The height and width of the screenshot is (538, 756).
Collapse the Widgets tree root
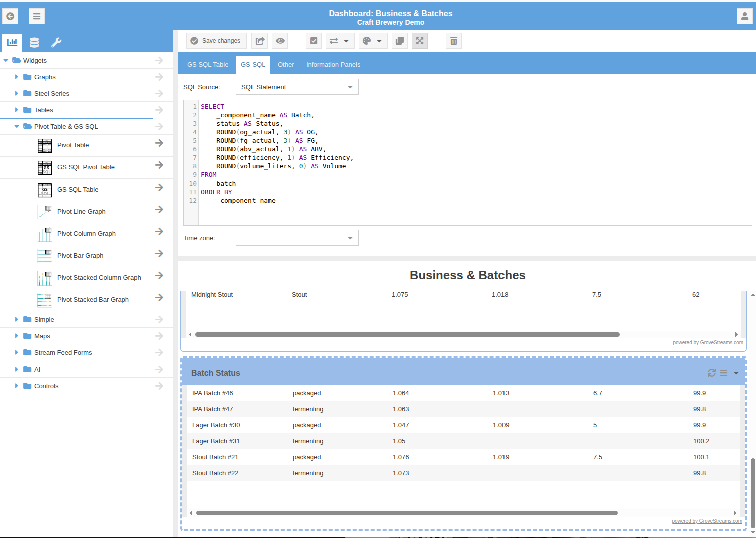point(6,61)
